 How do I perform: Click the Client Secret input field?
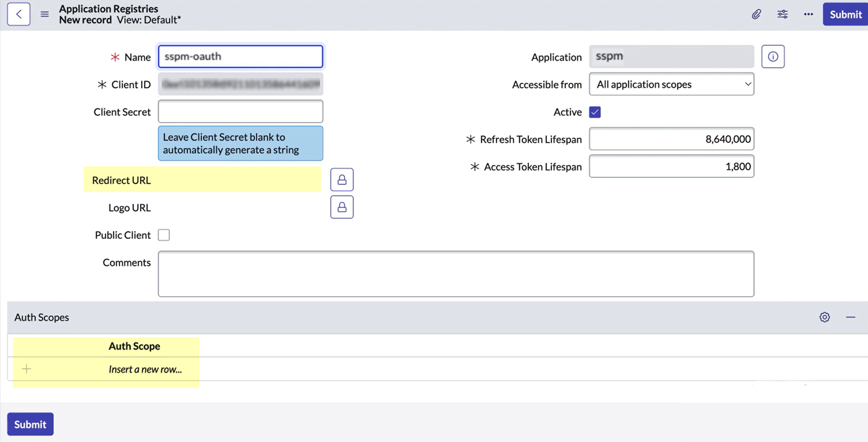[240, 112]
